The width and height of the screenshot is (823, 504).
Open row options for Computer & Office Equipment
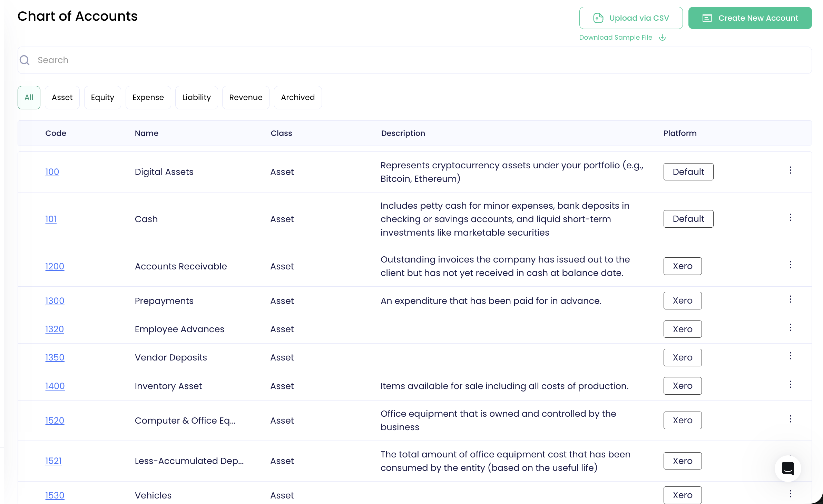790,419
